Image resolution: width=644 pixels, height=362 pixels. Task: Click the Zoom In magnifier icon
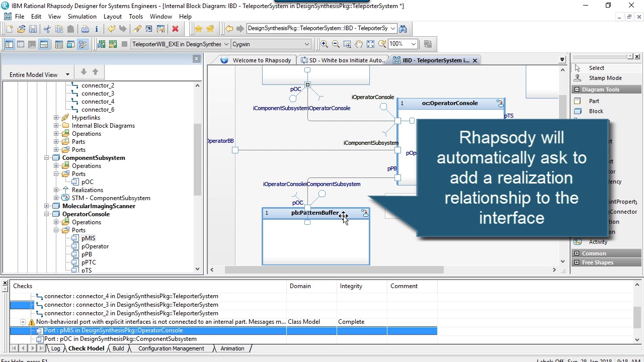coord(325,44)
